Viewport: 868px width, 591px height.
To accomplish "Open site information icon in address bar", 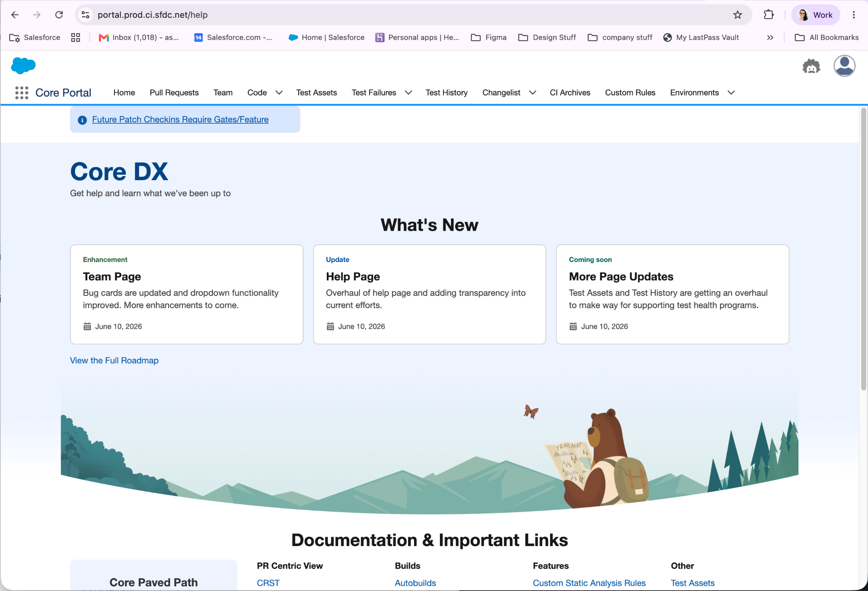I will point(85,15).
